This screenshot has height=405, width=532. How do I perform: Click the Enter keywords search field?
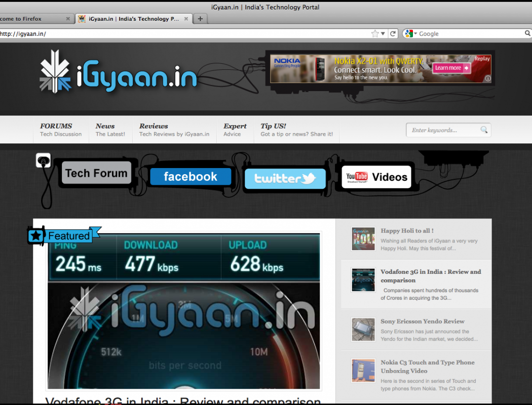[442, 130]
